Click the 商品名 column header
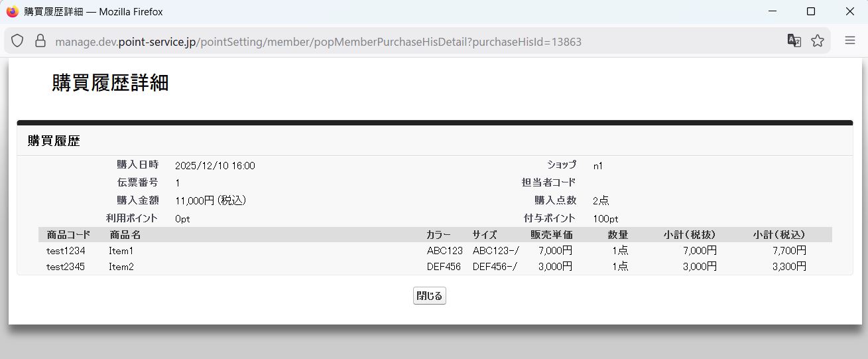The height and width of the screenshot is (359, 868). point(125,235)
